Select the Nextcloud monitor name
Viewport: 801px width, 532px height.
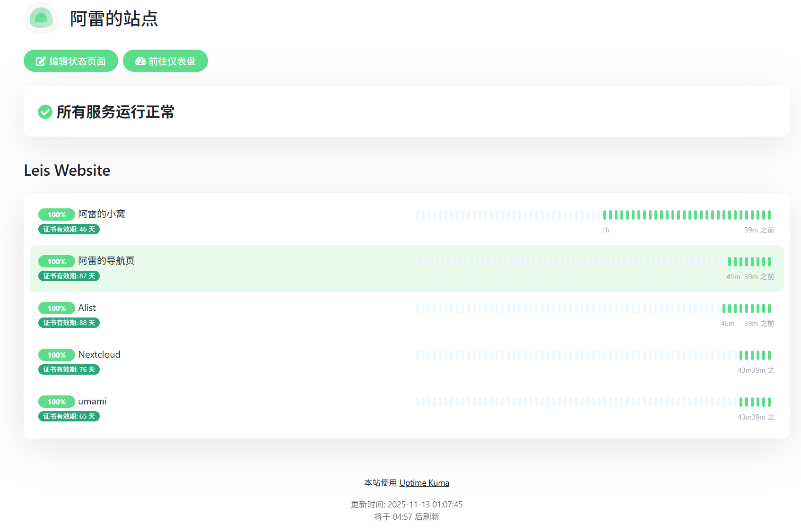tap(99, 354)
